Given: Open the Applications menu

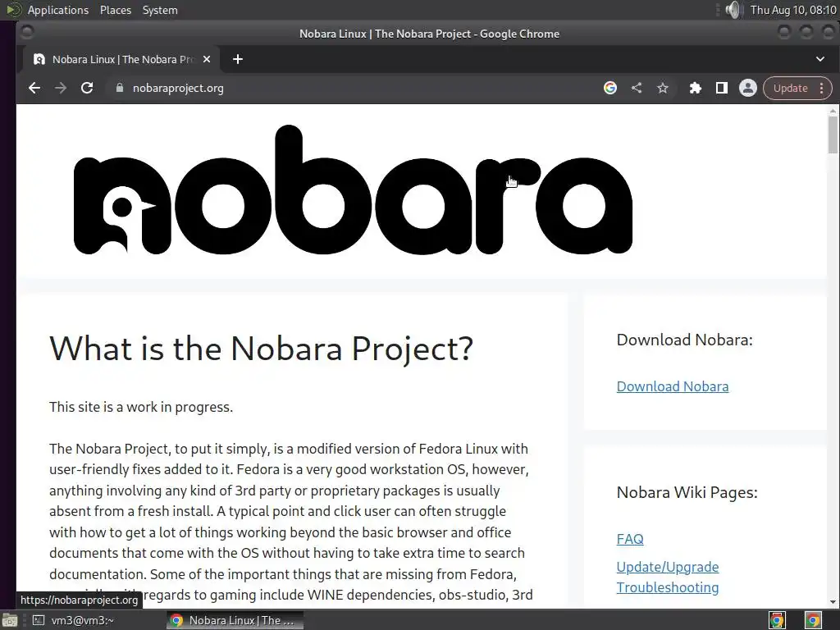Looking at the screenshot, I should click(x=58, y=10).
